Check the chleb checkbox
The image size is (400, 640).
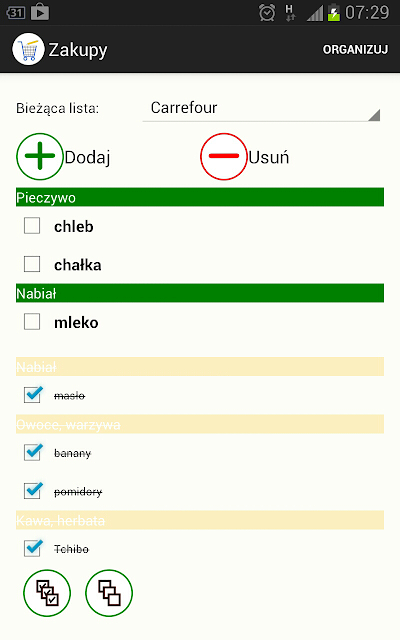click(32, 225)
